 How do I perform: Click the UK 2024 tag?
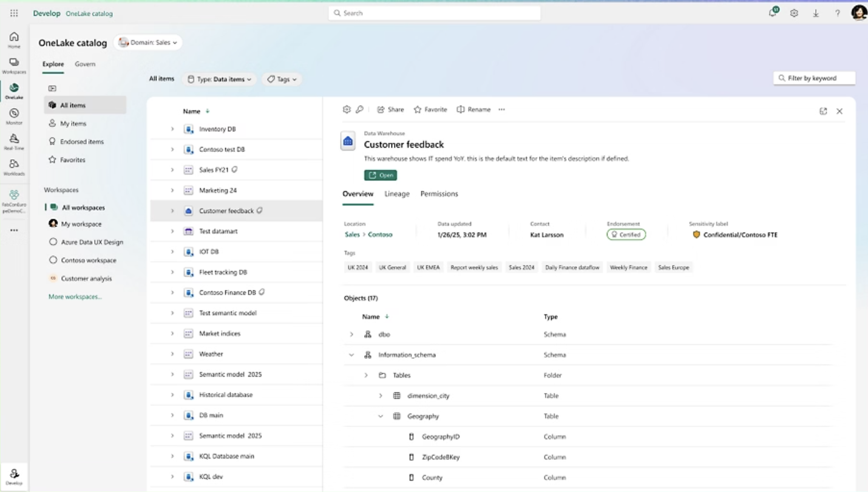[x=358, y=267]
